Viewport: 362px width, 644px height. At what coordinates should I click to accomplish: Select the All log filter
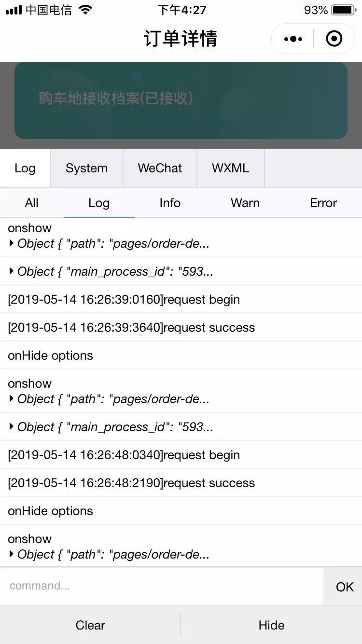31,203
